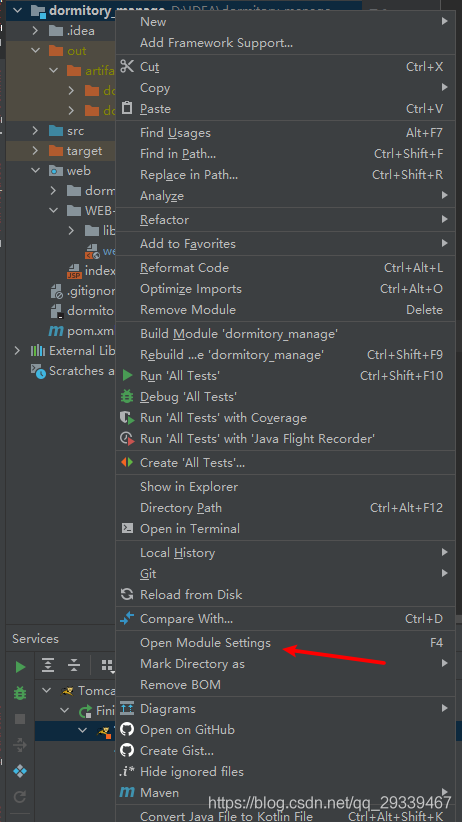
Task: Collapse the artifacts folder under out
Action: point(53,70)
